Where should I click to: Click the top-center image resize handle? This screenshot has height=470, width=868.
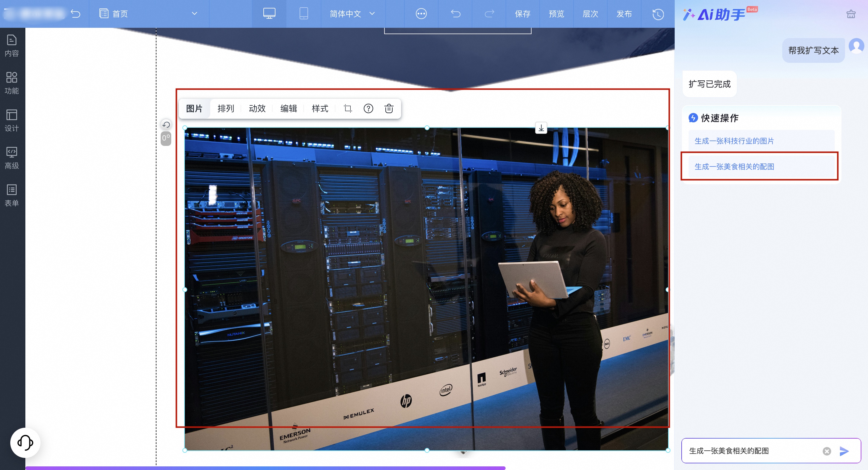pos(427,128)
